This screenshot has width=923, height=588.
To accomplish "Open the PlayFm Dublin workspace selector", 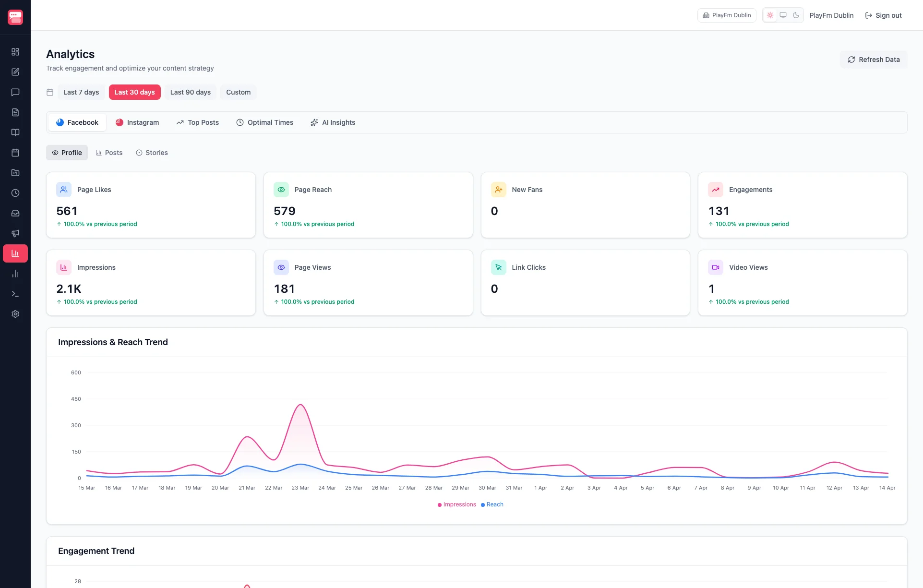I will coord(726,15).
